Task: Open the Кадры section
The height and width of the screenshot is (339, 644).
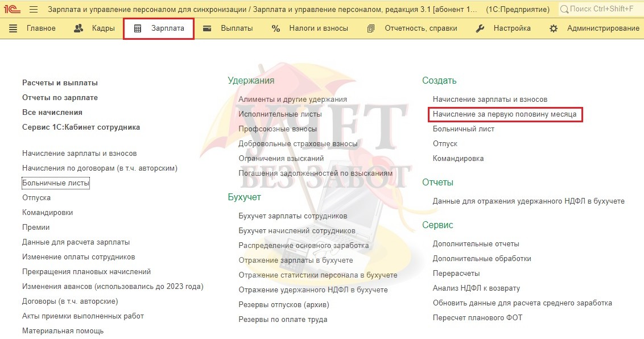Action: pos(104,28)
